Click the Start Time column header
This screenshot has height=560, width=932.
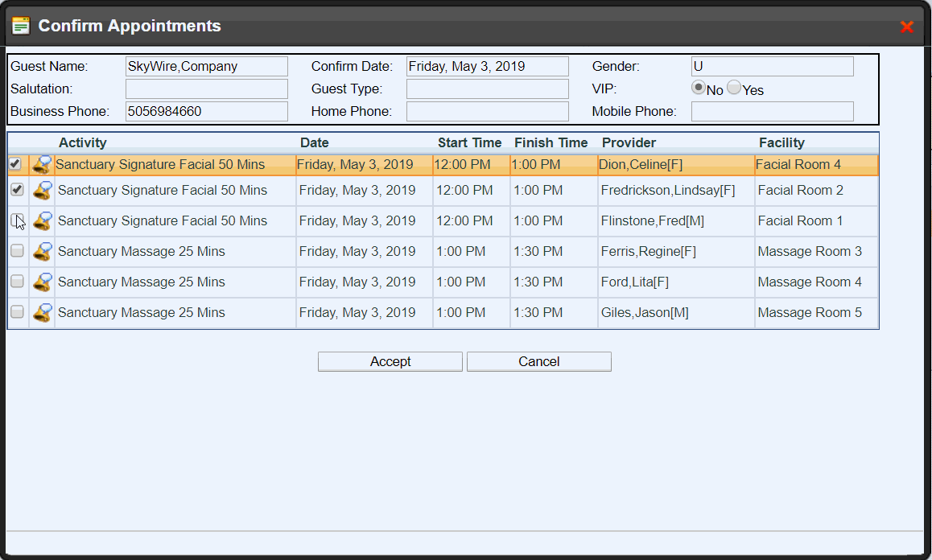[x=469, y=142]
